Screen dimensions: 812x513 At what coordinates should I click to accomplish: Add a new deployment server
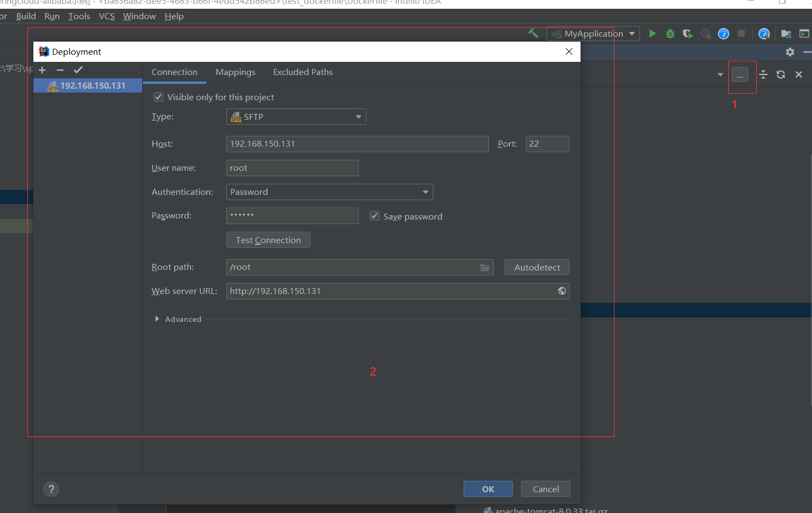click(x=42, y=70)
